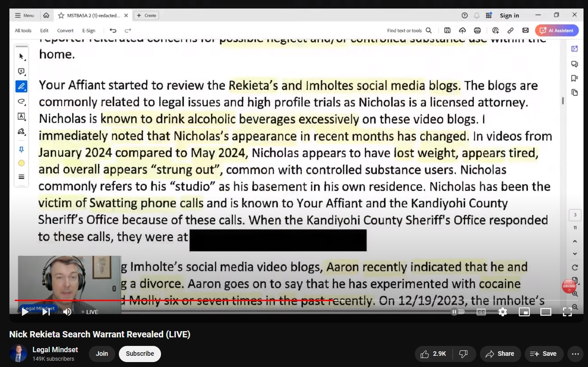588x367 pixels.
Task: Like the video with 2.9K likes
Action: [433, 354]
